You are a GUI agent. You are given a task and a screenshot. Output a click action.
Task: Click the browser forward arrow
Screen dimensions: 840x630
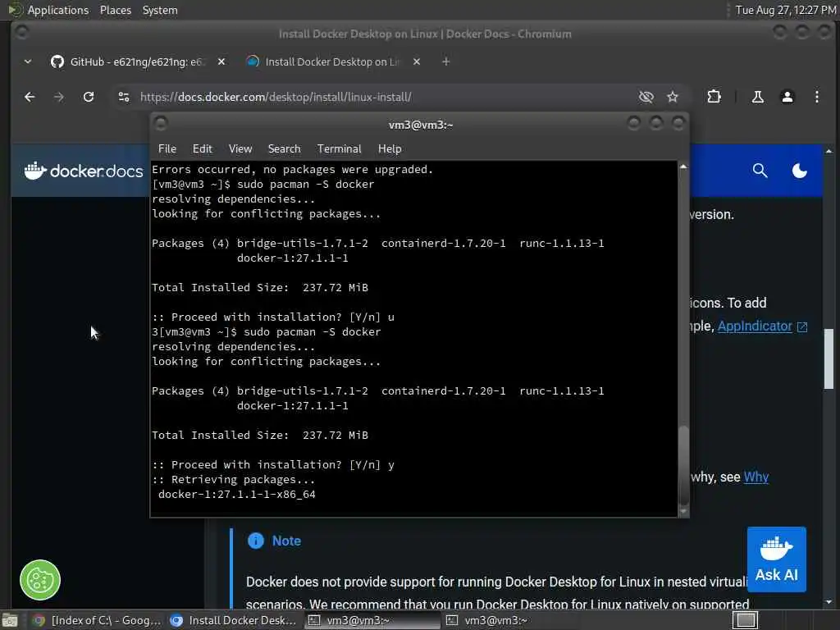(x=59, y=97)
